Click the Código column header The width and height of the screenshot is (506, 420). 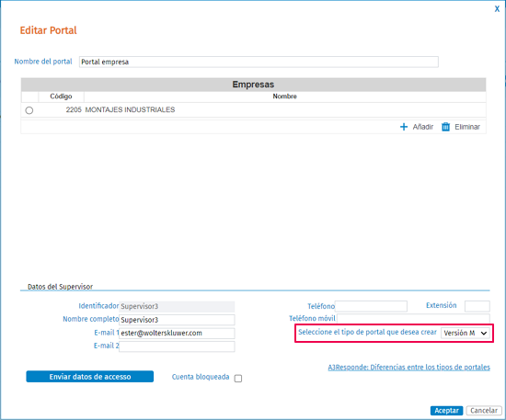[x=61, y=96]
